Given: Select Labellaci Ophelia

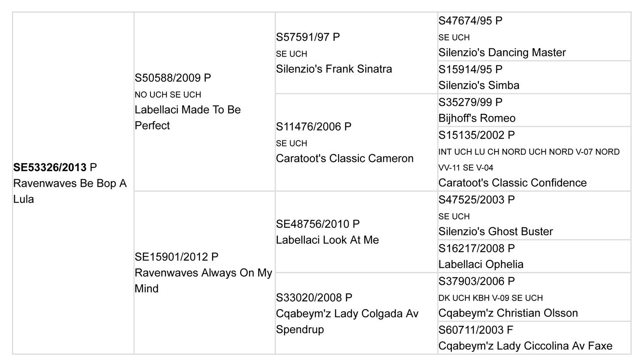Looking at the screenshot, I should pos(481,264).
